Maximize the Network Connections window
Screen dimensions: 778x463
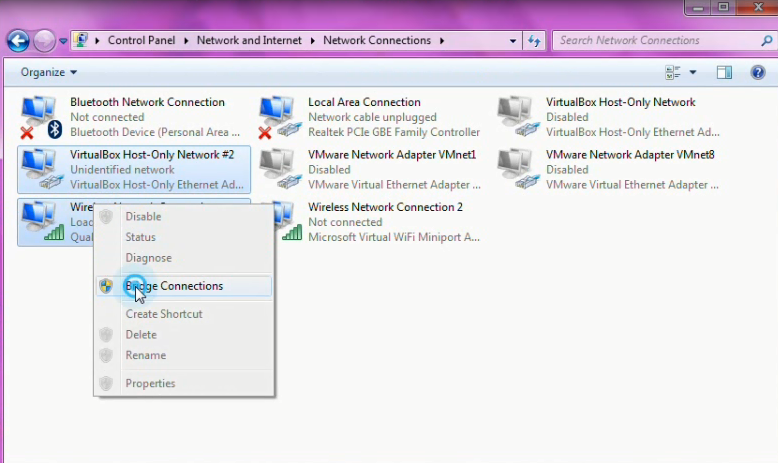click(723, 7)
